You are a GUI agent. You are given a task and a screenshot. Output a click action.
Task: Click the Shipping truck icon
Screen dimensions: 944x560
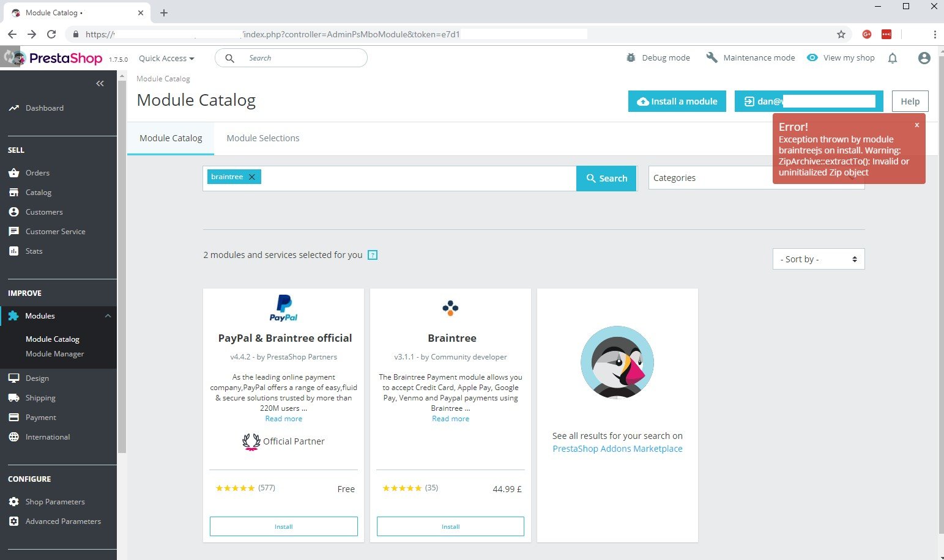pos(13,398)
